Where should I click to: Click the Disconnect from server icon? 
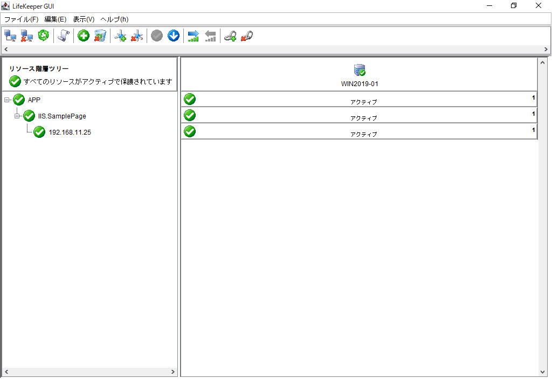pyautogui.click(x=26, y=36)
